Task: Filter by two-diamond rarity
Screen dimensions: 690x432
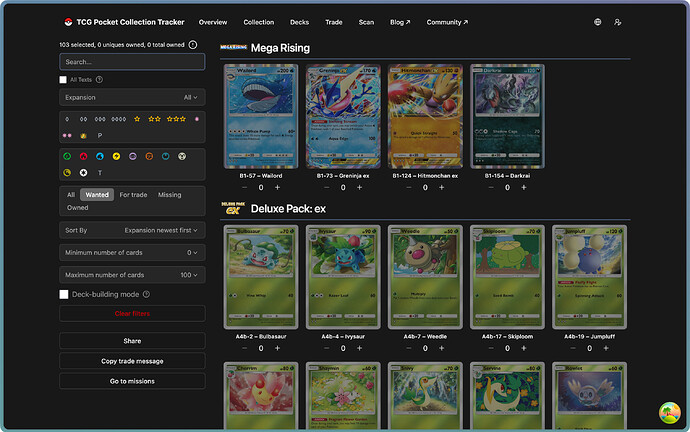Action: (83, 119)
